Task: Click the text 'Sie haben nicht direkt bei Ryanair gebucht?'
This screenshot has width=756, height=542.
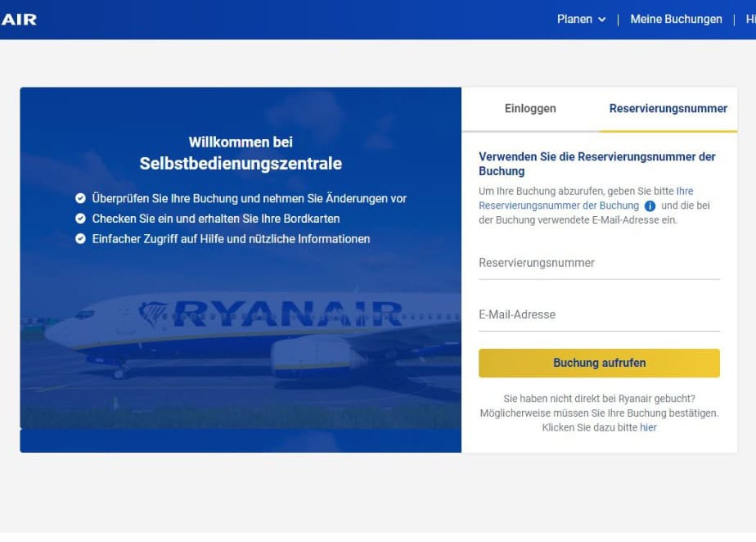Action: coord(599,399)
